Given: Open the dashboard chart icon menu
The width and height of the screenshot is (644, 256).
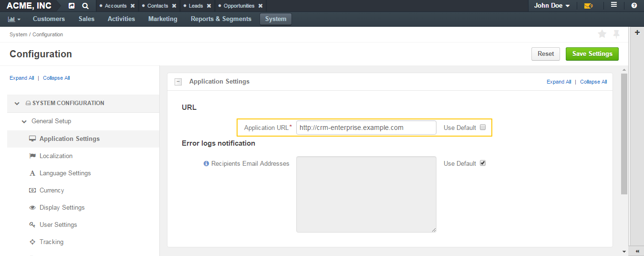Looking at the screenshot, I should [x=14, y=19].
